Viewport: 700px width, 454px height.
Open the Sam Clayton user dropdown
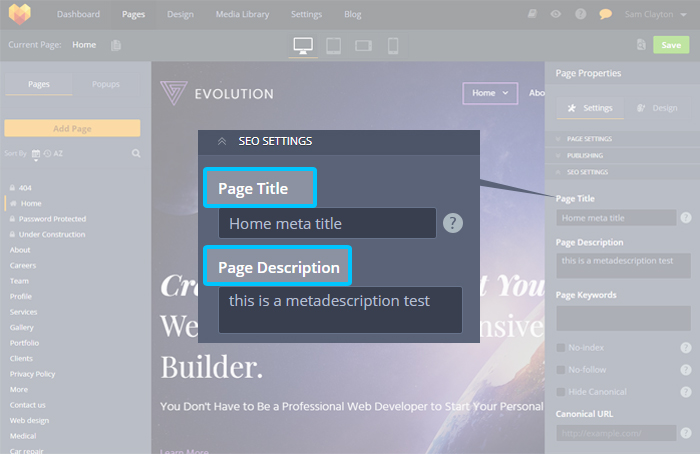pos(655,14)
